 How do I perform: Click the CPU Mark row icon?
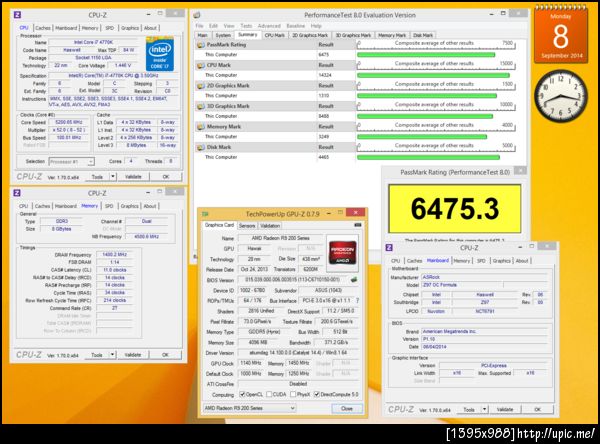[x=201, y=65]
